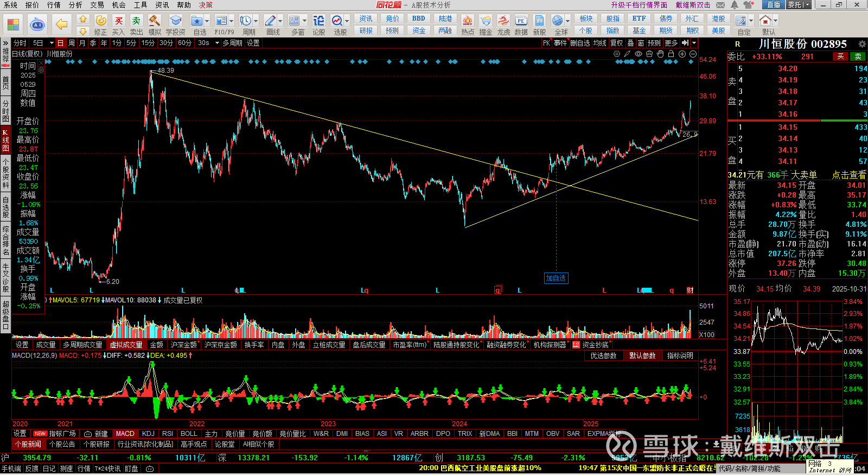The height and width of the screenshot is (475, 868).
Task: Expand the 5日 period dropdown arrow
Action: (52, 43)
